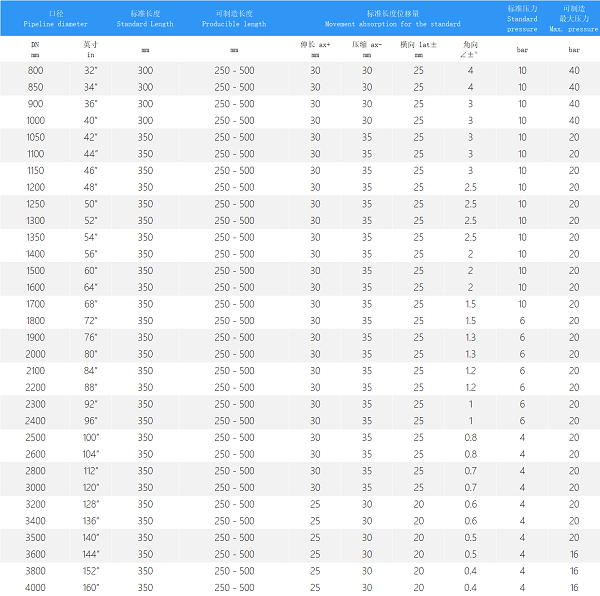This screenshot has width=600, height=596.
Task: Select the 48" inch size cell
Action: 91,187
